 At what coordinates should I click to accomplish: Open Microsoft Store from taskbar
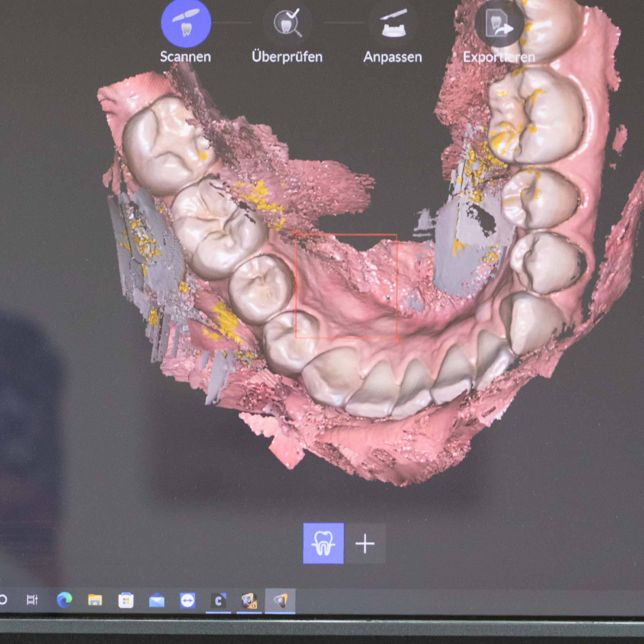pos(126,601)
